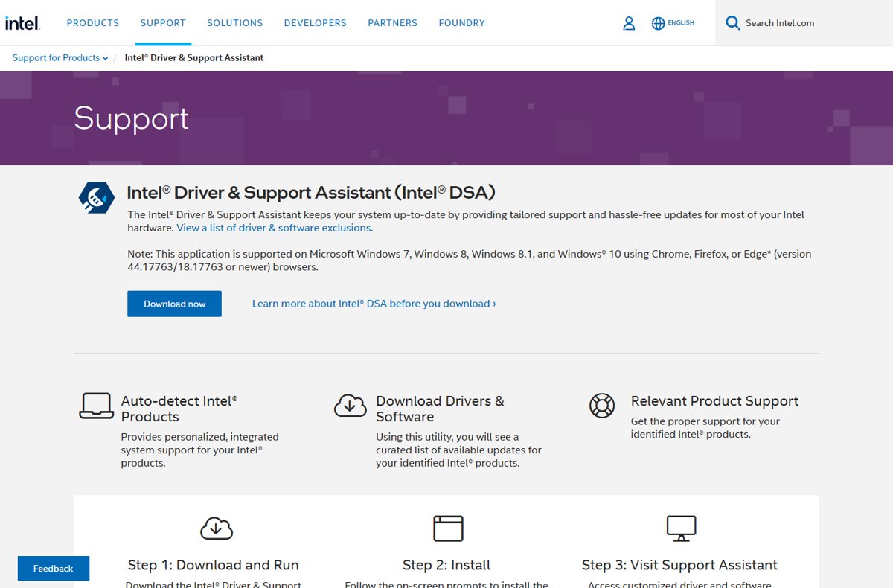Viewport: 893px width, 588px height.
Task: Open the PRODUCTS menu
Action: 93,23
